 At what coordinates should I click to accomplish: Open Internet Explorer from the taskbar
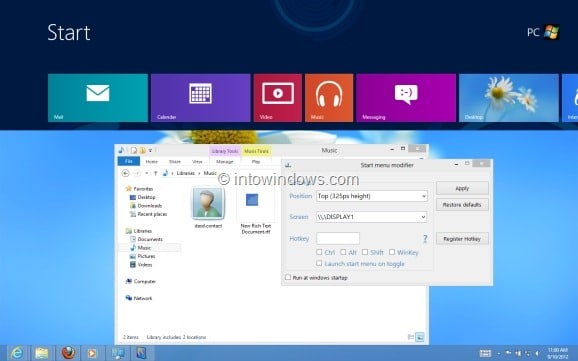coord(16,353)
